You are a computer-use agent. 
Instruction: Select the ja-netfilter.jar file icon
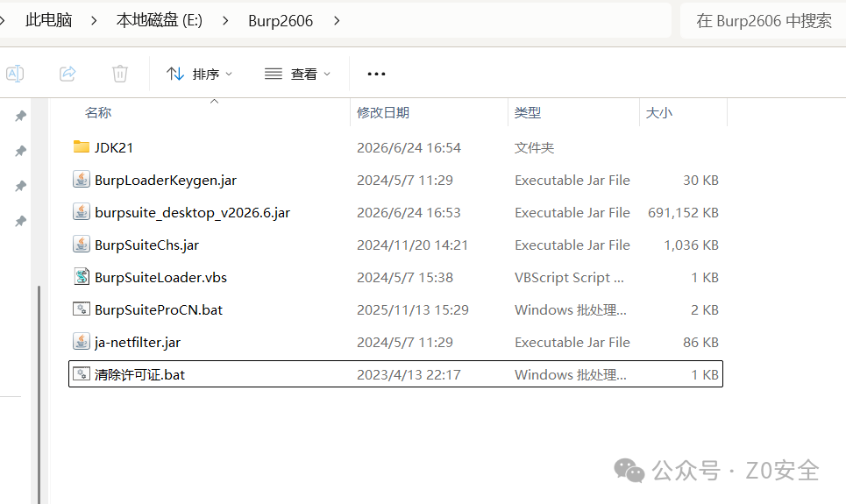[x=82, y=341]
